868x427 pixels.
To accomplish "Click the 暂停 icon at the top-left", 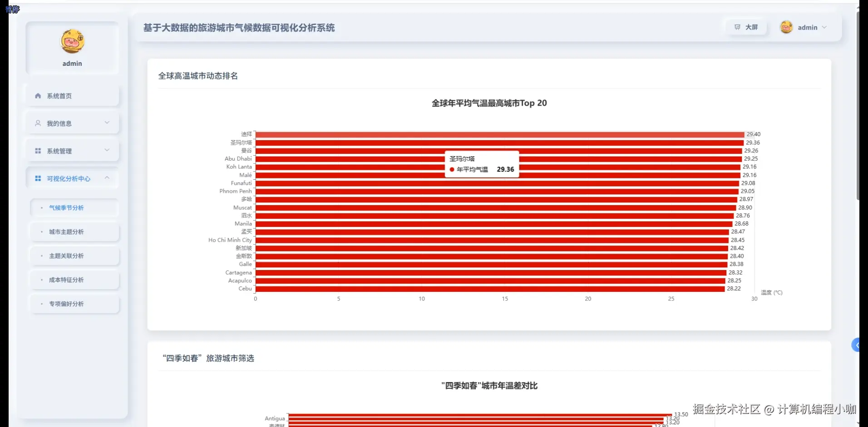I will [x=12, y=9].
